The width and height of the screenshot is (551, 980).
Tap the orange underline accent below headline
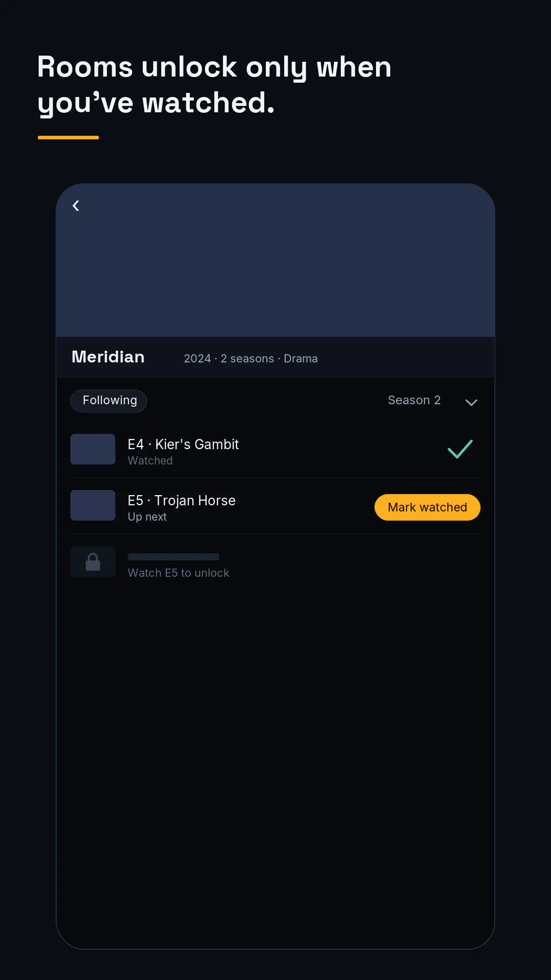(x=68, y=137)
